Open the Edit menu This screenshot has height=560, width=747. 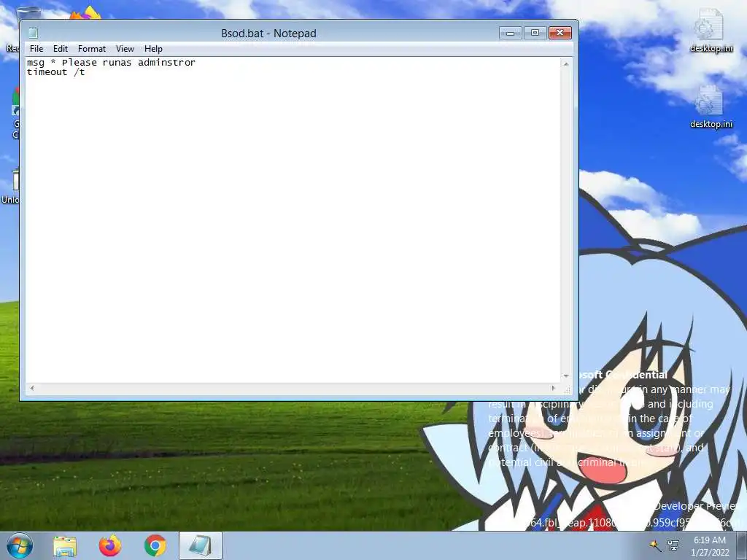tap(60, 49)
